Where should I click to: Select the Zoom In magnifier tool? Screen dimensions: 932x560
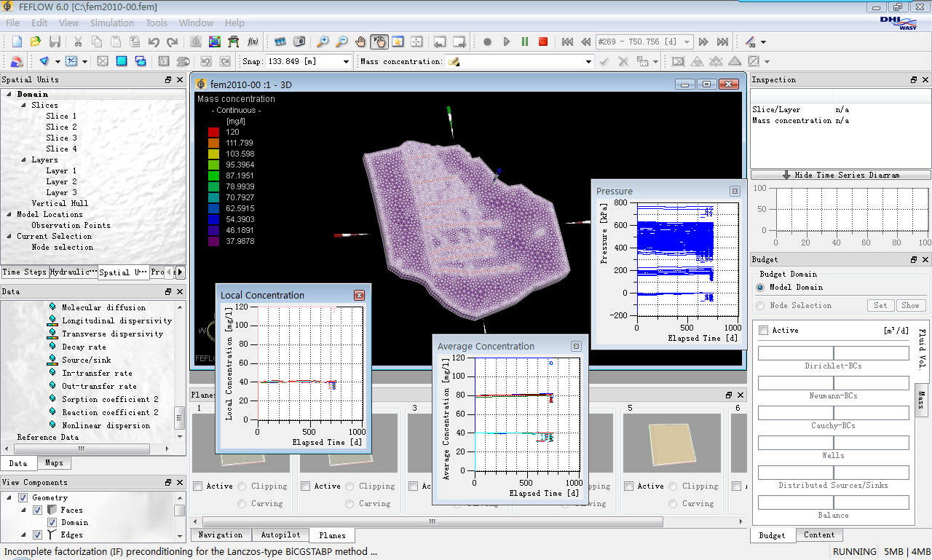coord(323,42)
